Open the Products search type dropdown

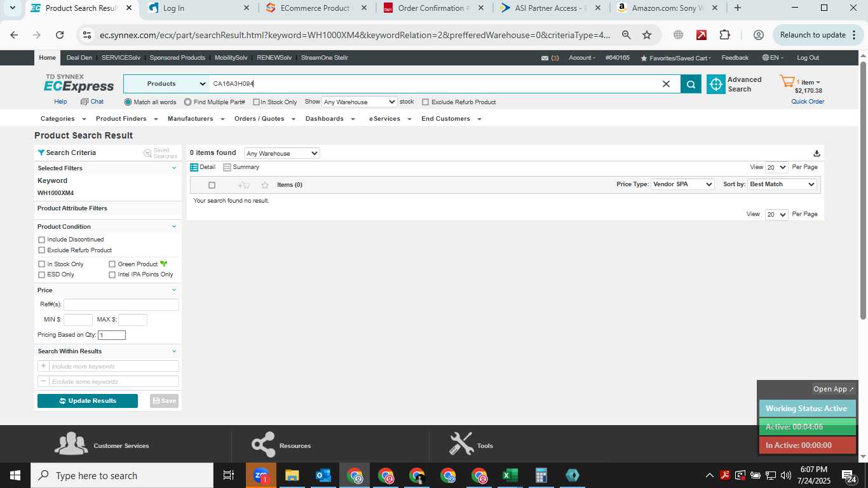[167, 84]
